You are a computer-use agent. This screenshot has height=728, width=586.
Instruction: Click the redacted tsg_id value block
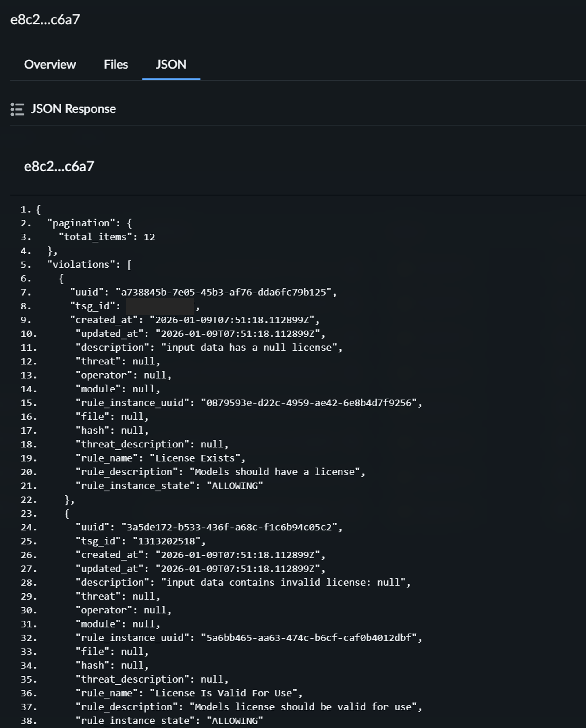pyautogui.click(x=160, y=306)
